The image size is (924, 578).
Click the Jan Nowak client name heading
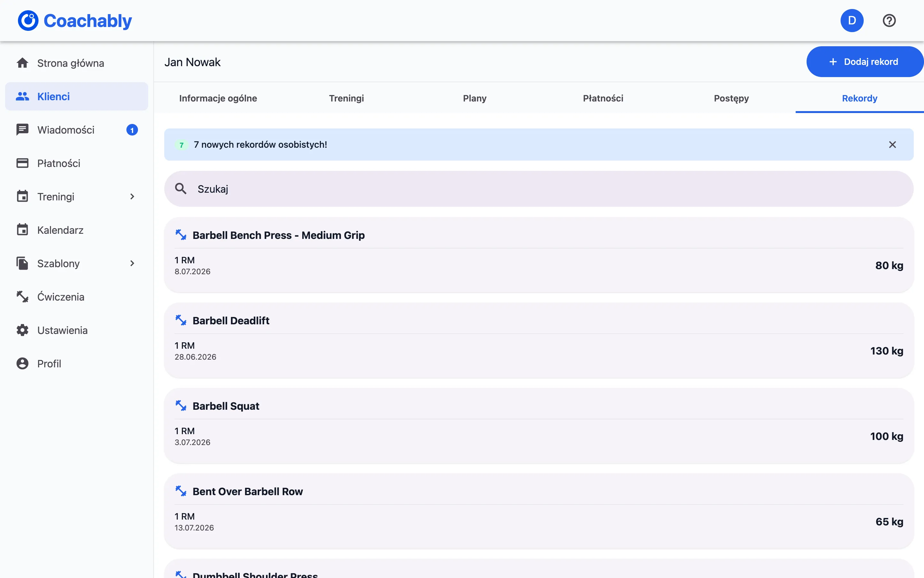[193, 62]
